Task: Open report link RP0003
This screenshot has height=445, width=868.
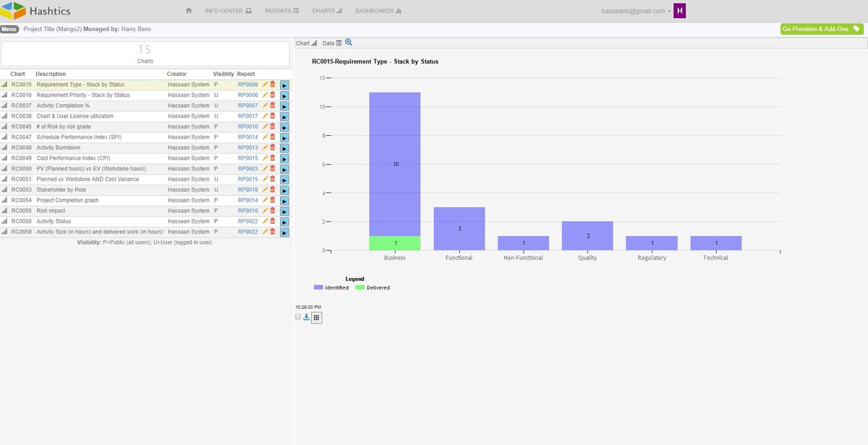Action: tap(247, 169)
